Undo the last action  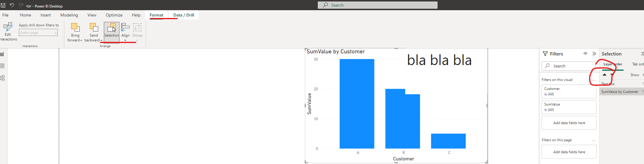(12, 5)
